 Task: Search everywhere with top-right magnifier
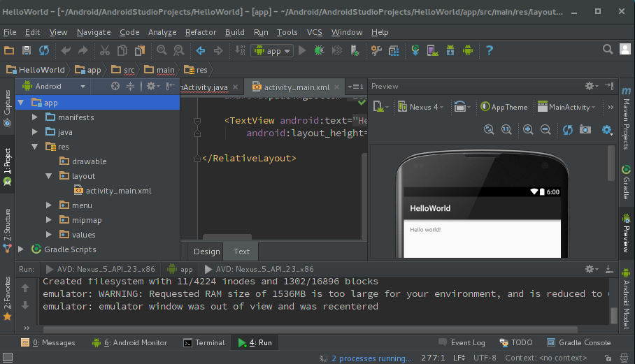[x=608, y=50]
